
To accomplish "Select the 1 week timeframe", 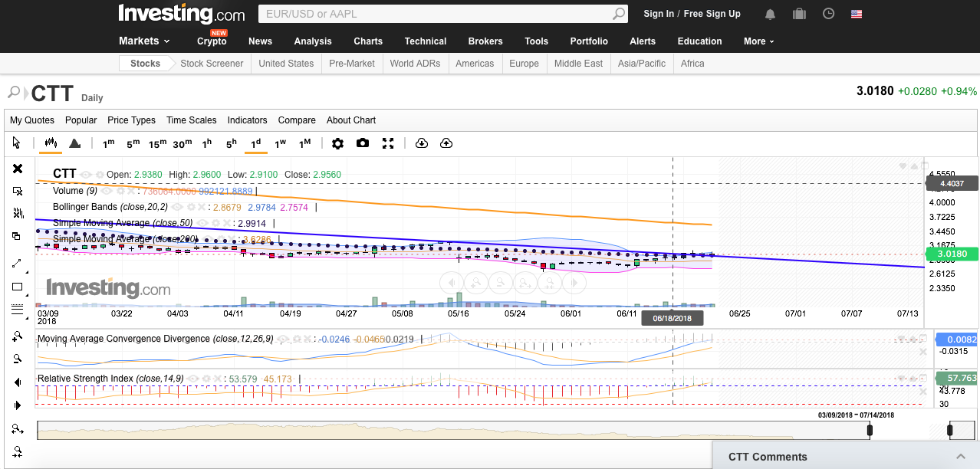I will 280,143.
